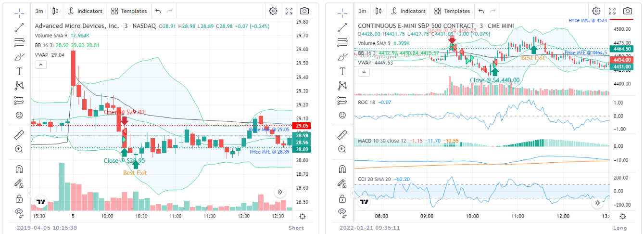Screen dimensions: 644x234
Task: Open chart settings gear in AMD chart toolbar
Action: point(273,11)
